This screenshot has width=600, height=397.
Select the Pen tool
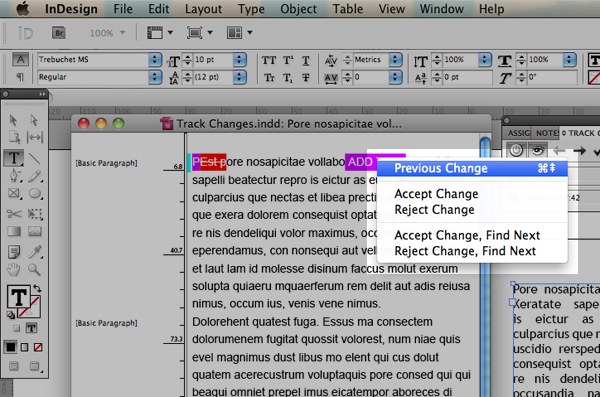click(x=15, y=176)
